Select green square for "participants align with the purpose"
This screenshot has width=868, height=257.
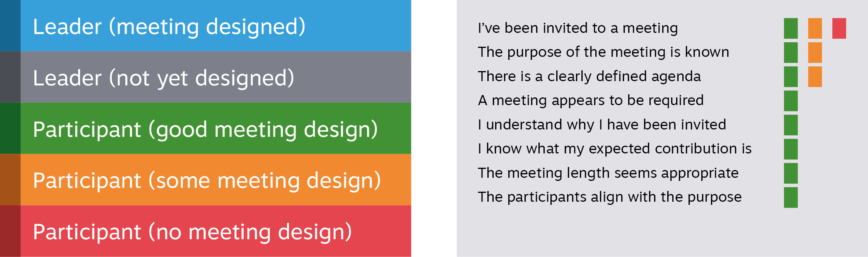791,197
